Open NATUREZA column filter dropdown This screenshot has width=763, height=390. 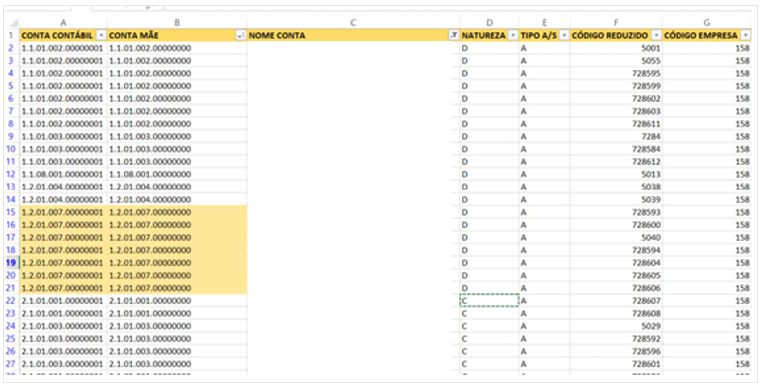pyautogui.click(x=513, y=36)
